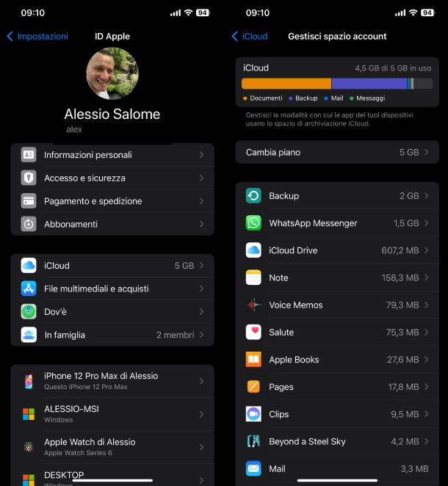Tap the orange Documenti storage bar segment

(x=286, y=84)
